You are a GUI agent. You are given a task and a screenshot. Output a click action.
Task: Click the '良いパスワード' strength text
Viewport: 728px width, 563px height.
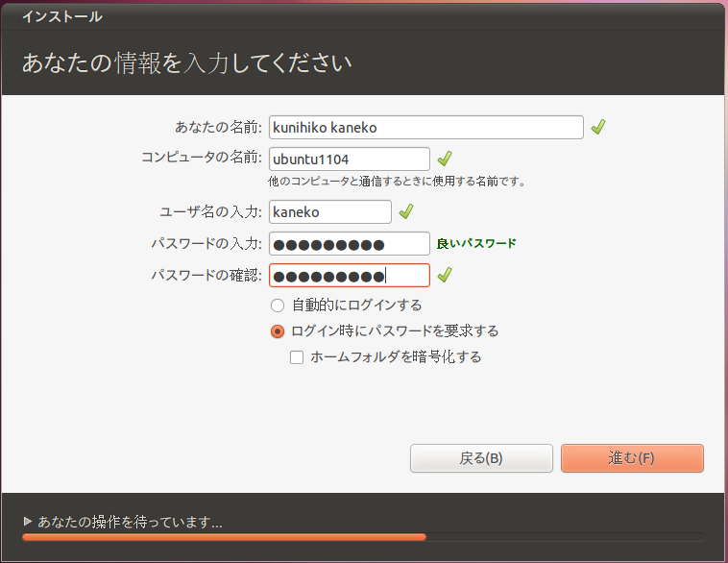[476, 243]
